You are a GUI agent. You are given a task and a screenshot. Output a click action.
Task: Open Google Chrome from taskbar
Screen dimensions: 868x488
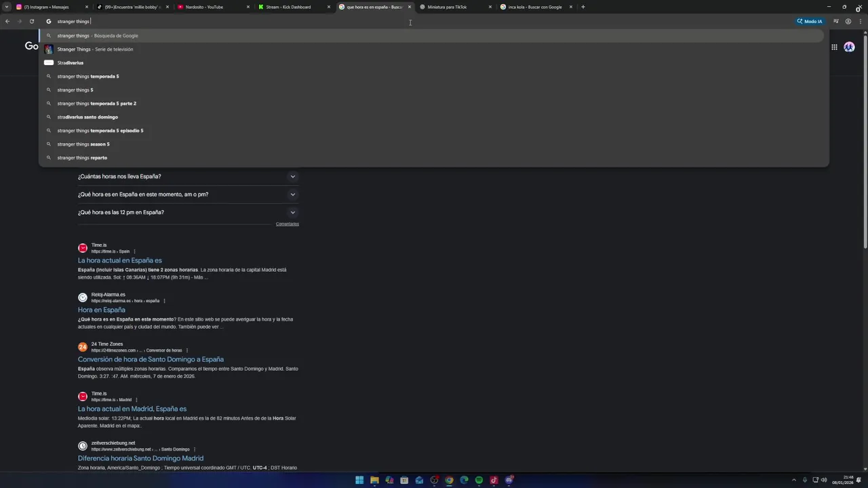pyautogui.click(x=449, y=481)
